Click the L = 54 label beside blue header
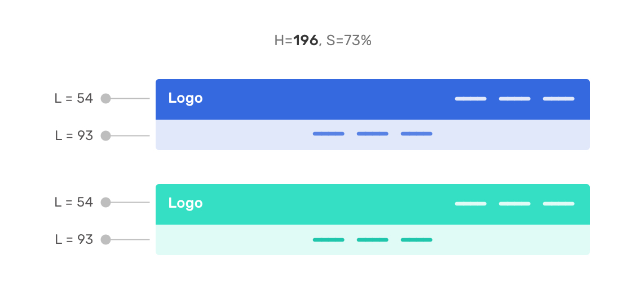Viewport: 644px width, 298px height. tap(73, 98)
